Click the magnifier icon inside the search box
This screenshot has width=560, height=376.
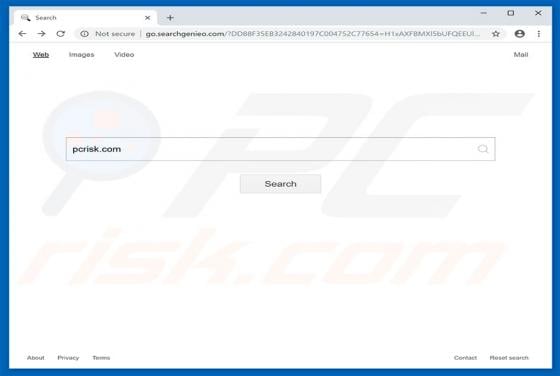483,149
